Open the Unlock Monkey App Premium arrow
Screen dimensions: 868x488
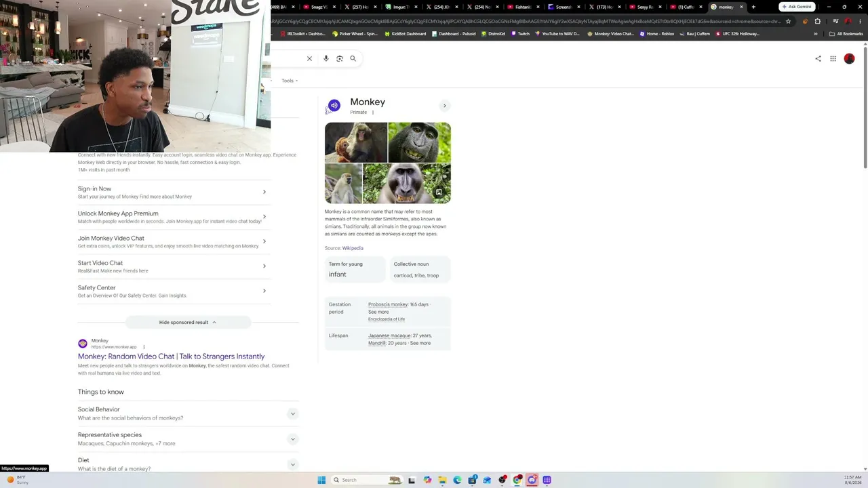point(264,217)
